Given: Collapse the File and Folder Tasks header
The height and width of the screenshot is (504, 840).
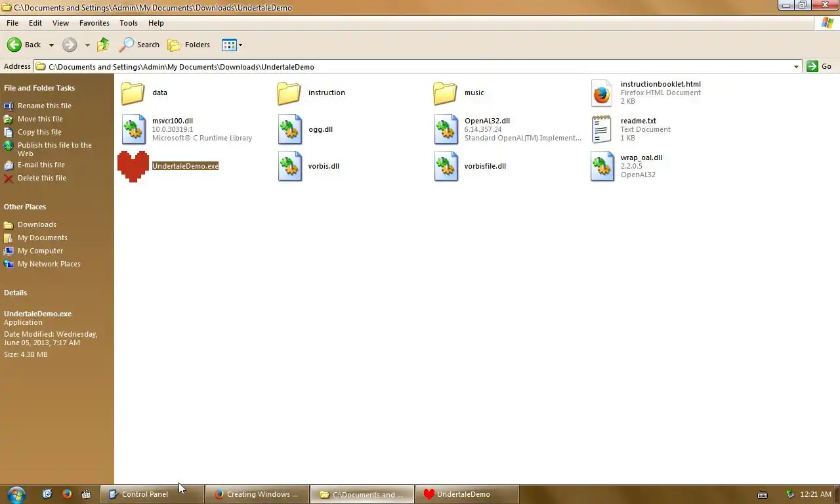Looking at the screenshot, I should (39, 88).
